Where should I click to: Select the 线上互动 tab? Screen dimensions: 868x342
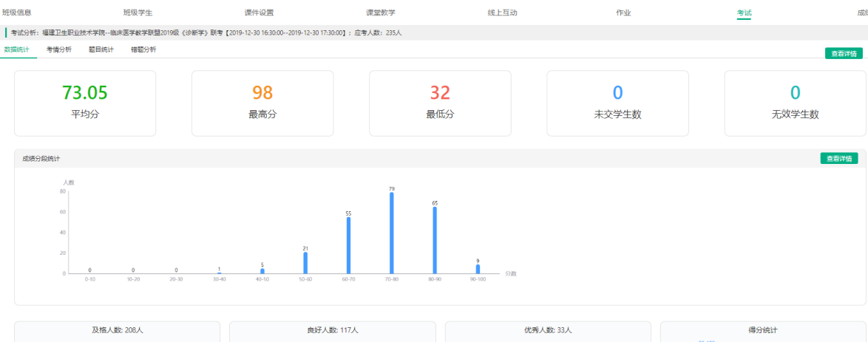coord(502,13)
